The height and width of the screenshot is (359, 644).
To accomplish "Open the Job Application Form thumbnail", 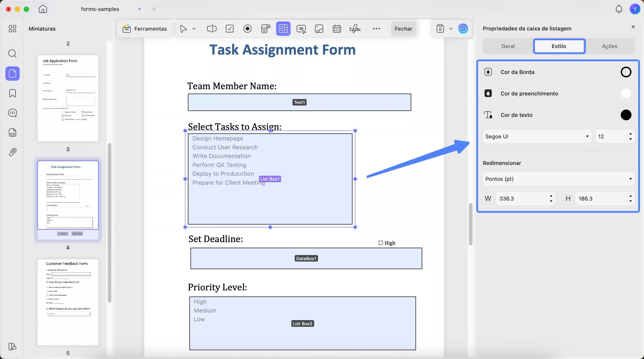I will point(68,98).
